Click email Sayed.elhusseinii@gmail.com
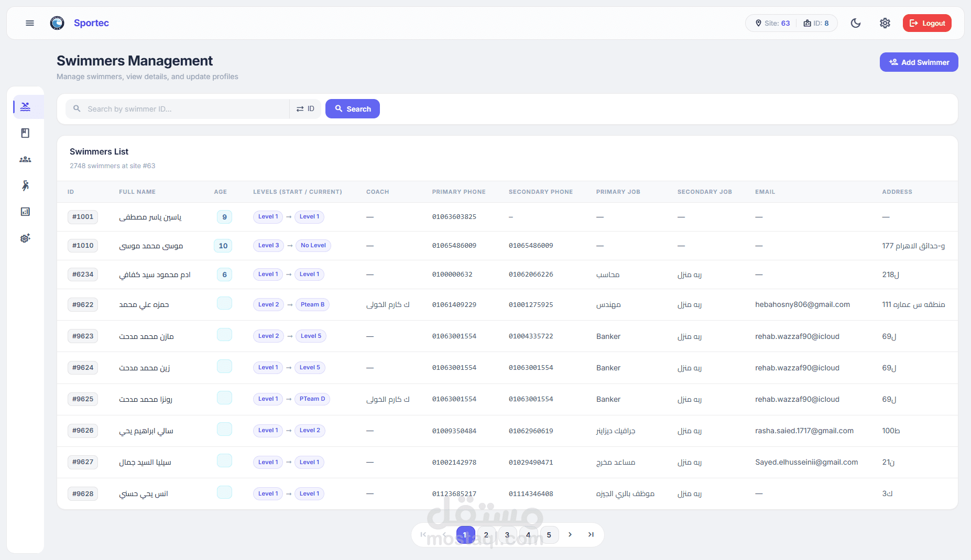 [806, 462]
